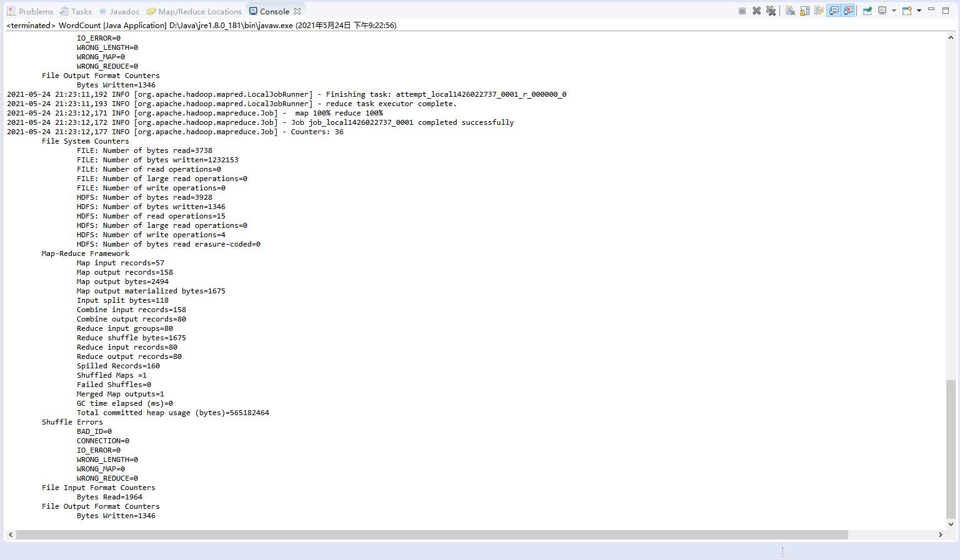Click vertical scrollbar down arrow
Viewport: 960px width, 560px height.
(x=951, y=524)
